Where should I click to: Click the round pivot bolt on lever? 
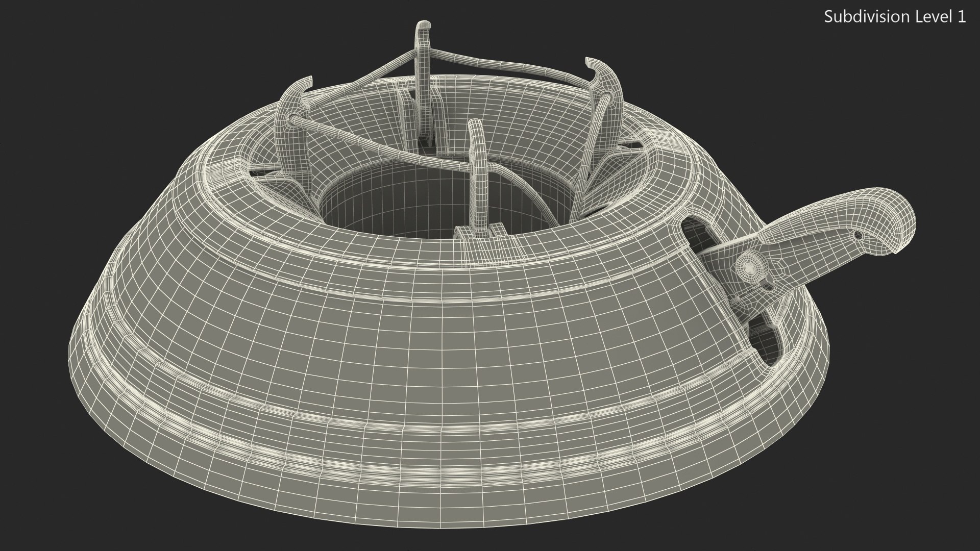tap(749, 265)
